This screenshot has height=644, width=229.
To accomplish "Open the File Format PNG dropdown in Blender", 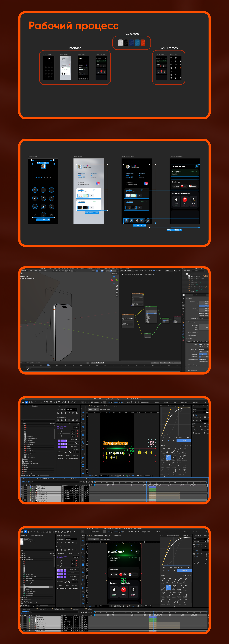I will point(203,350).
